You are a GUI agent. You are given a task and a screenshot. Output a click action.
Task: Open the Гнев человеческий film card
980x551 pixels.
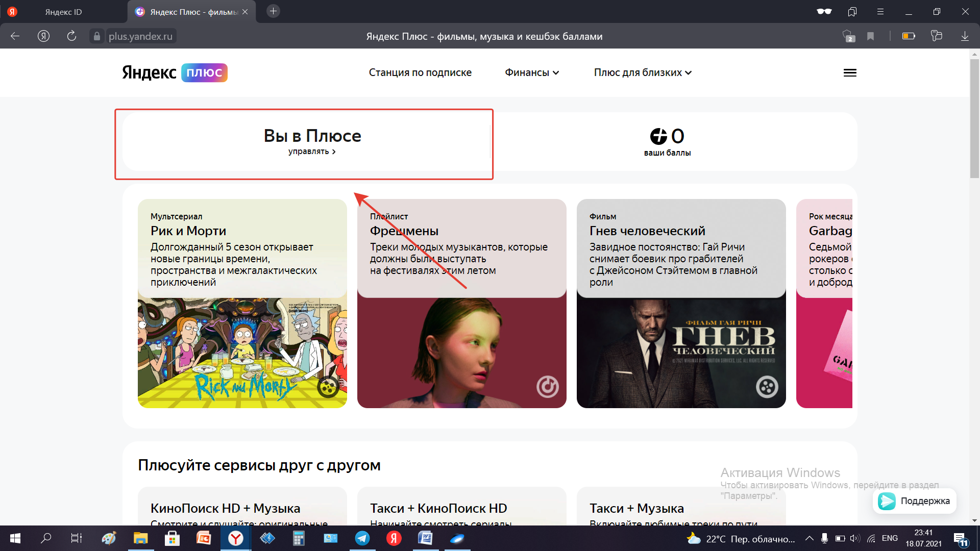coord(681,303)
